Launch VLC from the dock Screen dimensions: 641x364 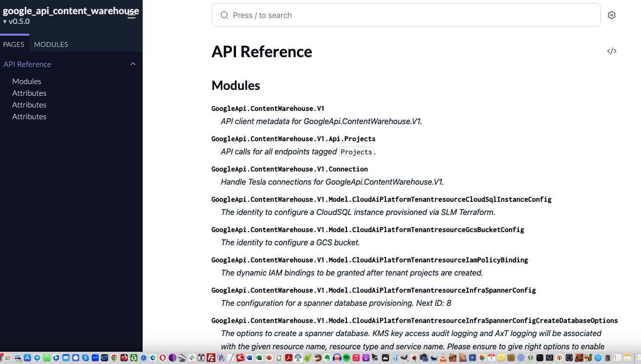[443, 358]
